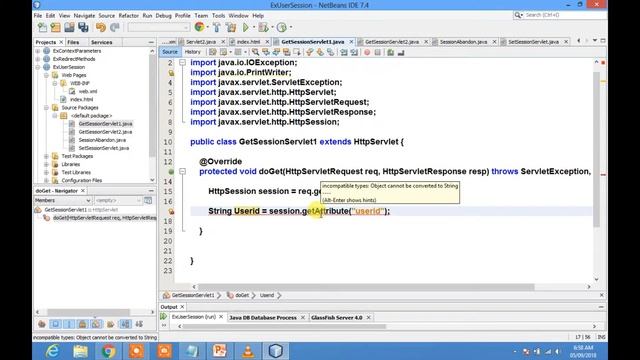Expand the Test Packages folder

(x=46, y=156)
